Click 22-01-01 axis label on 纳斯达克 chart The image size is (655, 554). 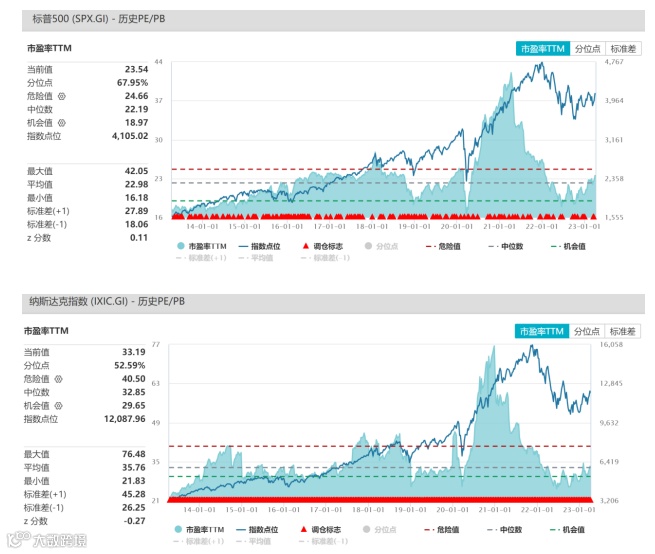tap(537, 510)
